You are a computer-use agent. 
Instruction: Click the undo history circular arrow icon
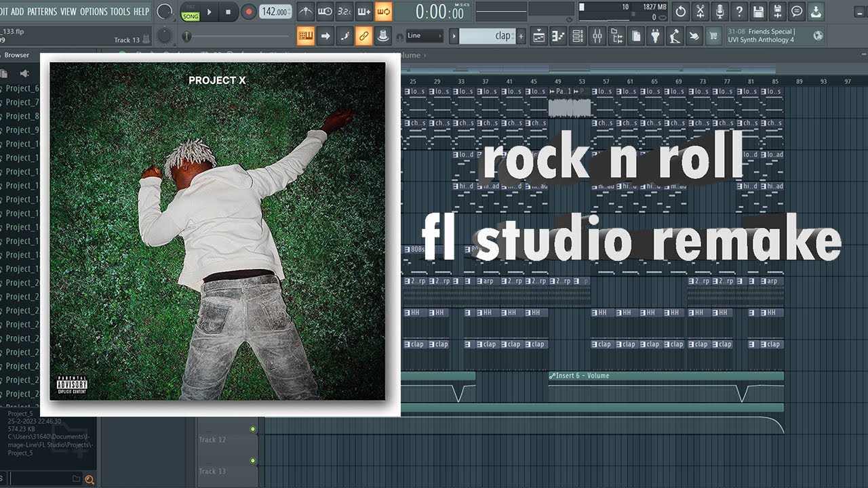pos(681,12)
